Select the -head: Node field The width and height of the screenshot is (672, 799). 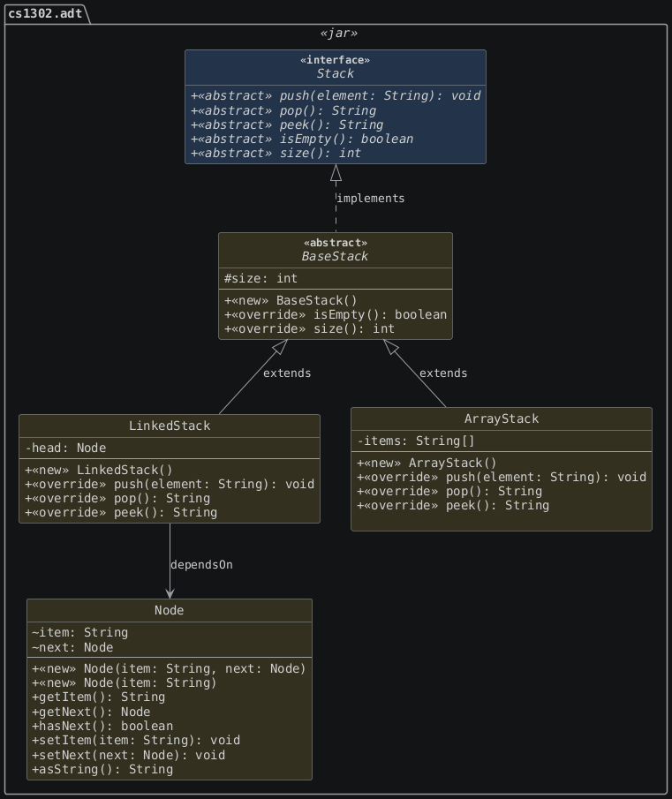[x=65, y=448]
